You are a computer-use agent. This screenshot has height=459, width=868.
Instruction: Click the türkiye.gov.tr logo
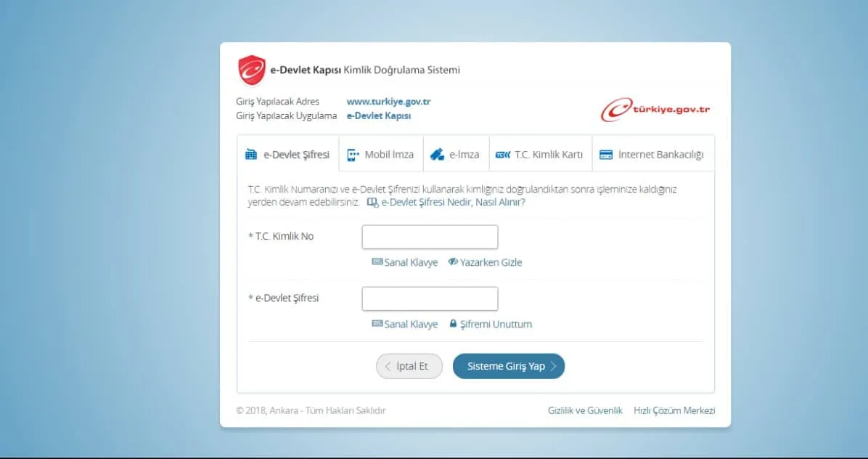tap(655, 110)
